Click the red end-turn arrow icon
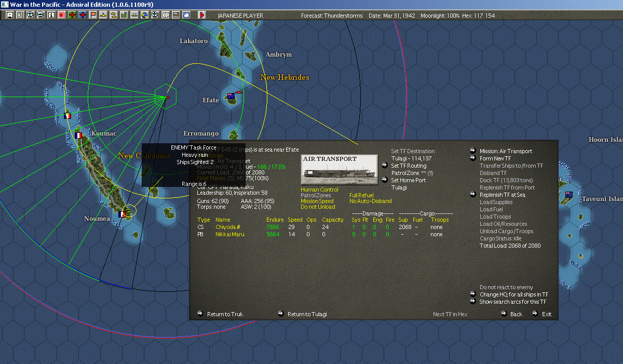The height and width of the screenshot is (364, 623). (202, 15)
